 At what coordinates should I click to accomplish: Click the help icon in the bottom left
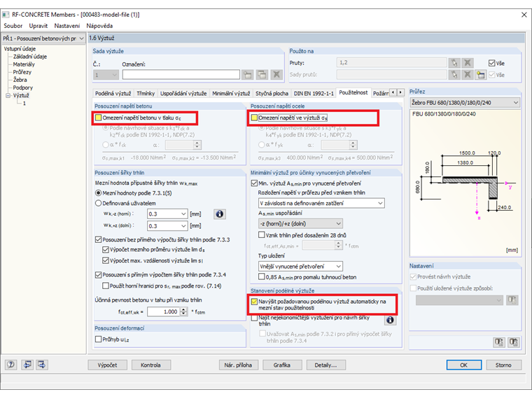pyautogui.click(x=11, y=365)
